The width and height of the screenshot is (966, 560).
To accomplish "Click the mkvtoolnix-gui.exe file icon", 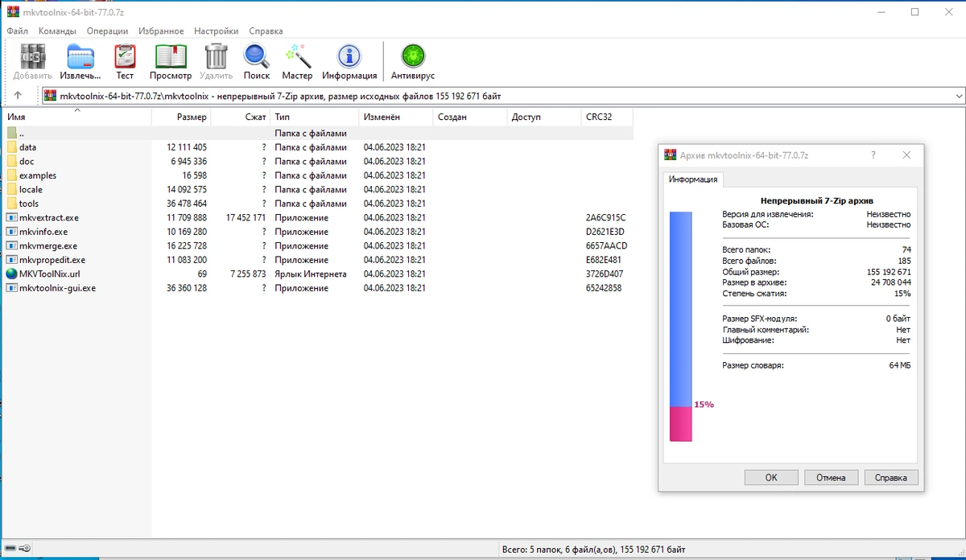I will (11, 288).
